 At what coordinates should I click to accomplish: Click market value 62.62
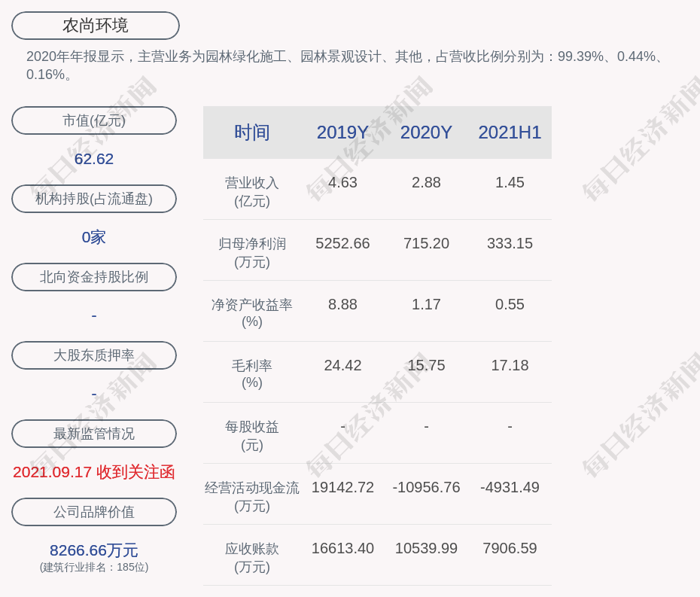coord(94,159)
